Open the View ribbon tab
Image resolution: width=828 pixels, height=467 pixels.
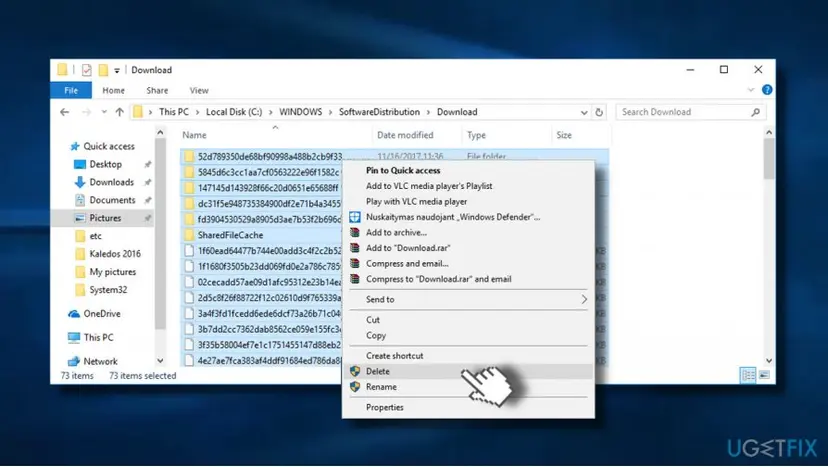[199, 90]
